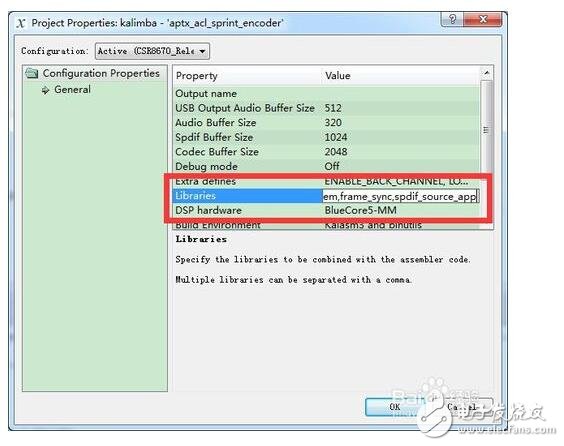
Task: Click the Codec Buffer Size value 2048
Action: 336,152
